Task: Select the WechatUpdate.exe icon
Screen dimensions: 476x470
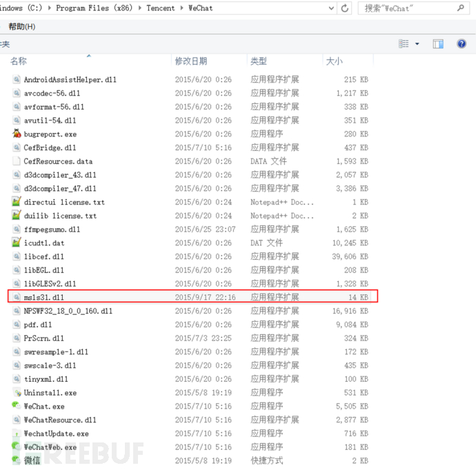Action: (17, 433)
